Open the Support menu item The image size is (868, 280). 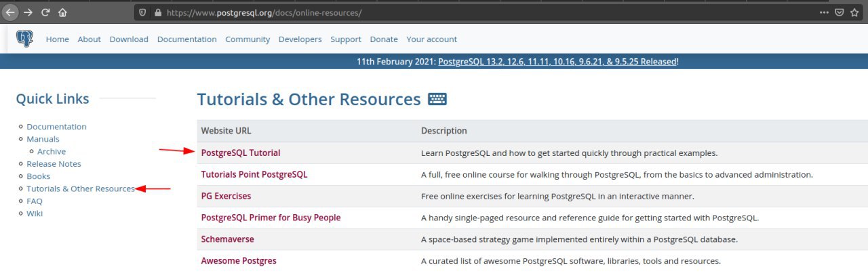(346, 39)
